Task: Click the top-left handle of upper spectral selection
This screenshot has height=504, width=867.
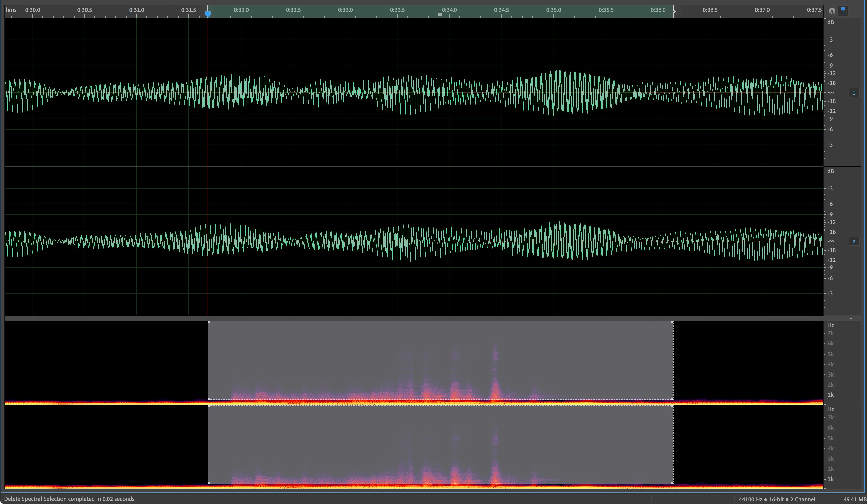Action: click(209, 322)
